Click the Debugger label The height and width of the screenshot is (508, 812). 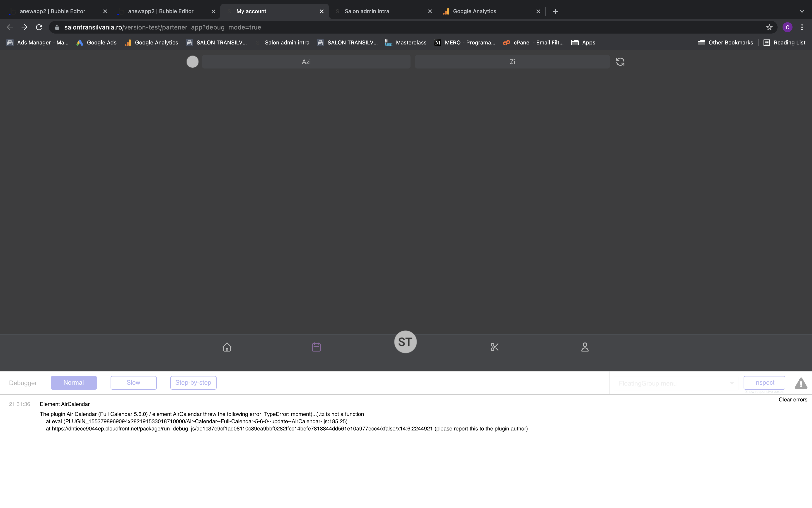coord(23,383)
